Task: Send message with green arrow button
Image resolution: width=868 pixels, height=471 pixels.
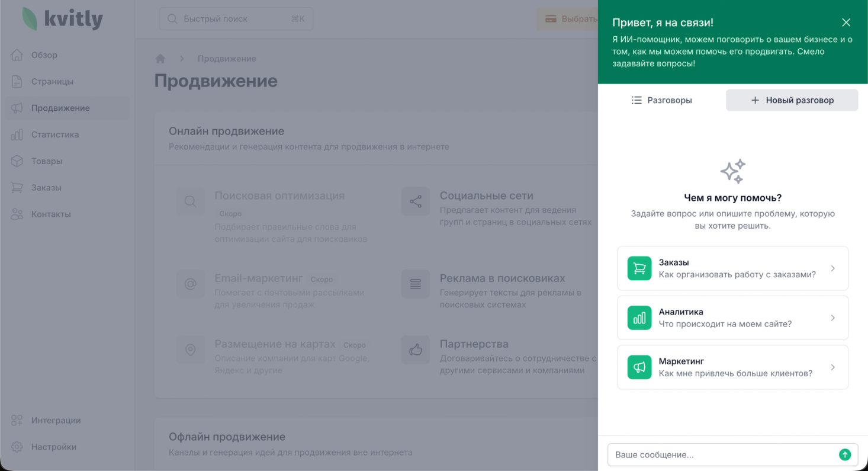Action: point(845,455)
